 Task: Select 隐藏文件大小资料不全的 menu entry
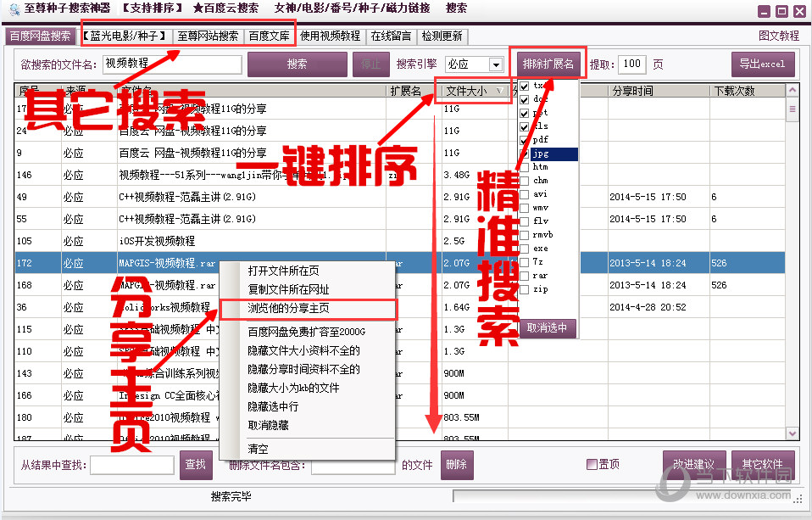pos(303,350)
